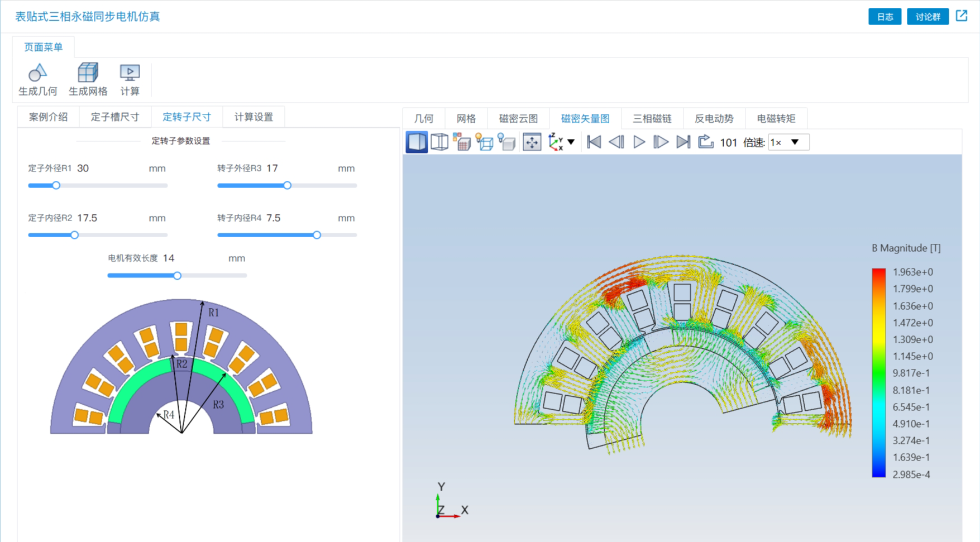Click the 计算 compute icon
Viewport: 980px width, 542px height.
click(x=130, y=73)
